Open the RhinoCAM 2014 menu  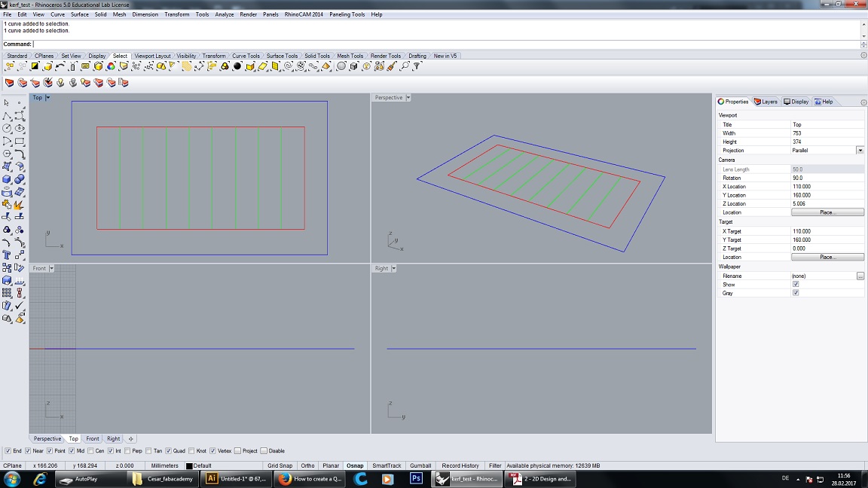point(304,14)
